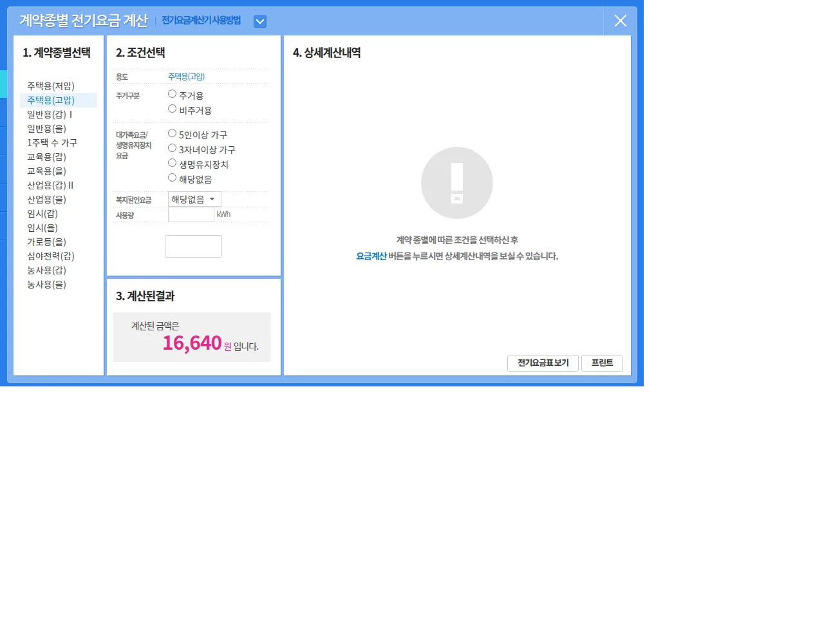The image size is (824, 644).
Task: Choose 가로등(을) contract type
Action: coord(46,242)
